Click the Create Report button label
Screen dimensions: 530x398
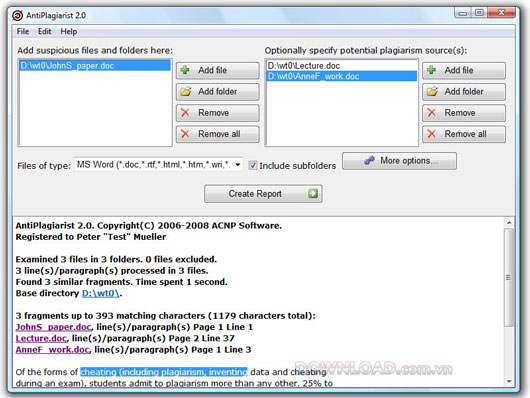(x=255, y=193)
